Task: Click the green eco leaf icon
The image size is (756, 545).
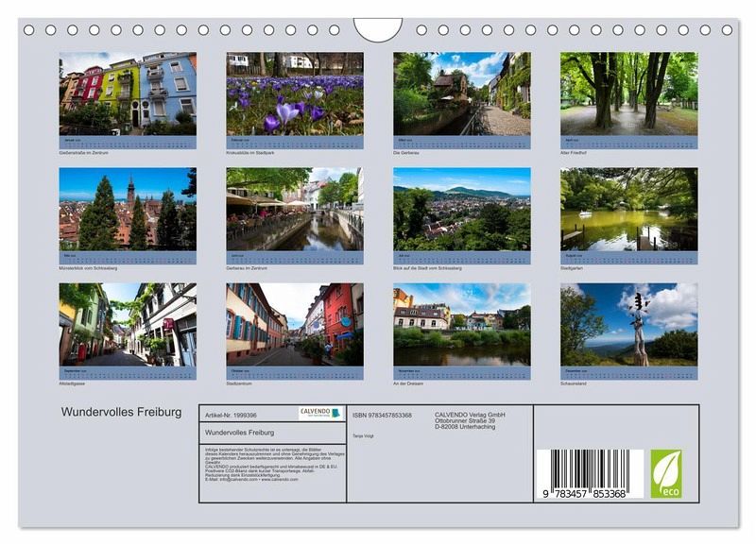Action: coord(666,474)
